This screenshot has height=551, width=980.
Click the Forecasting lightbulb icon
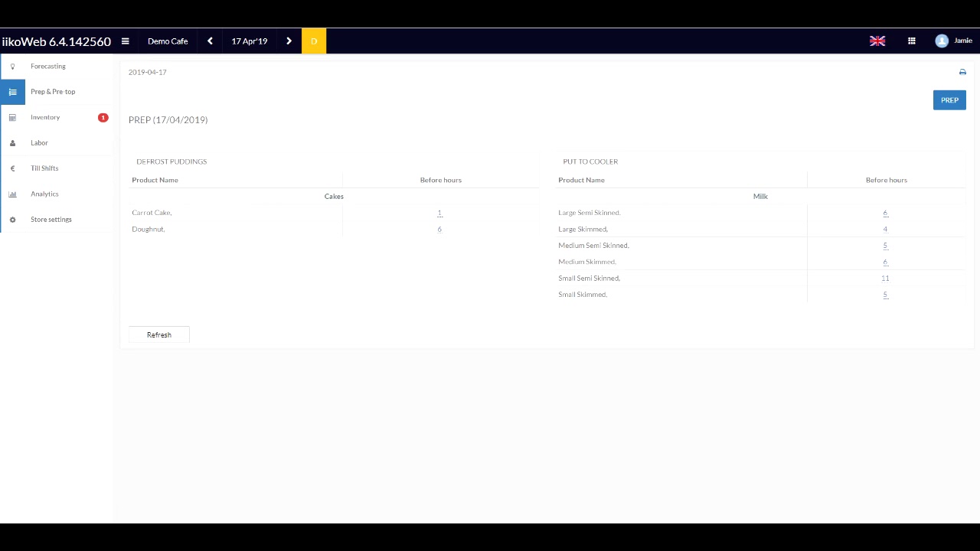[12, 67]
